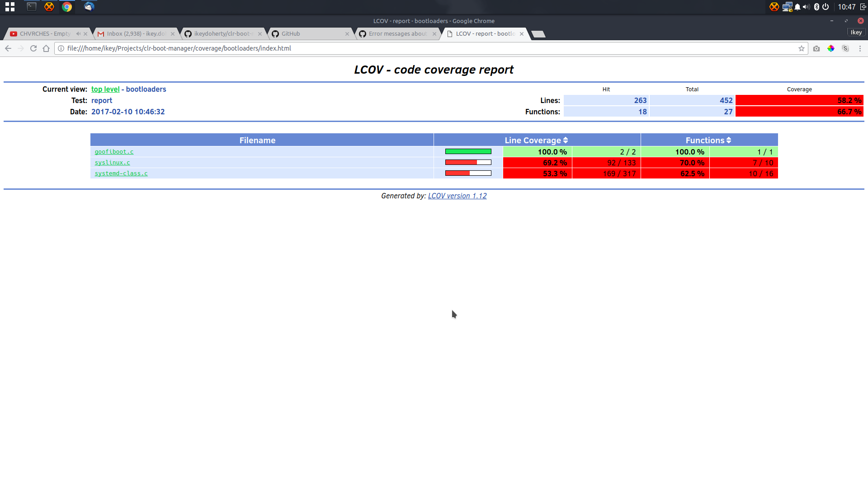The image size is (868, 488).
Task: Bookmark this page with the star
Action: [802, 48]
